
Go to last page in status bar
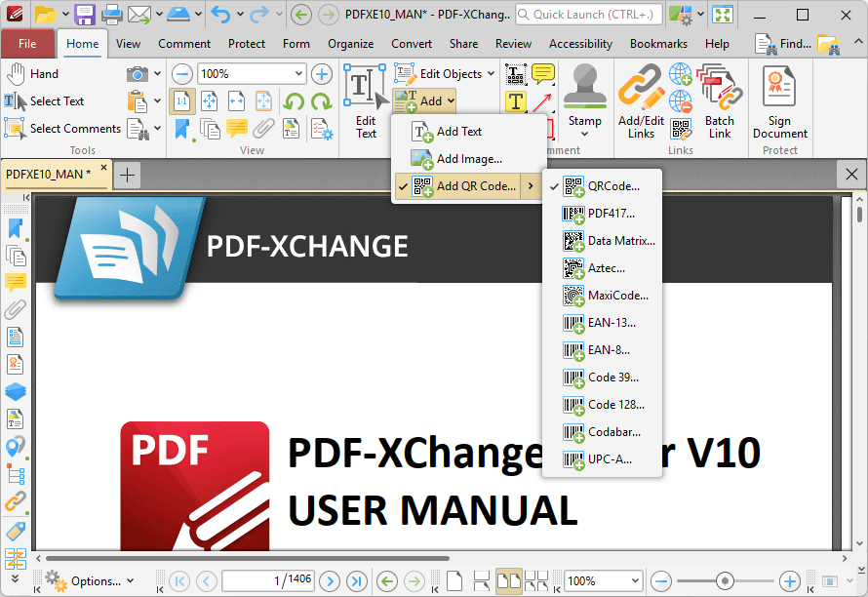[357, 581]
